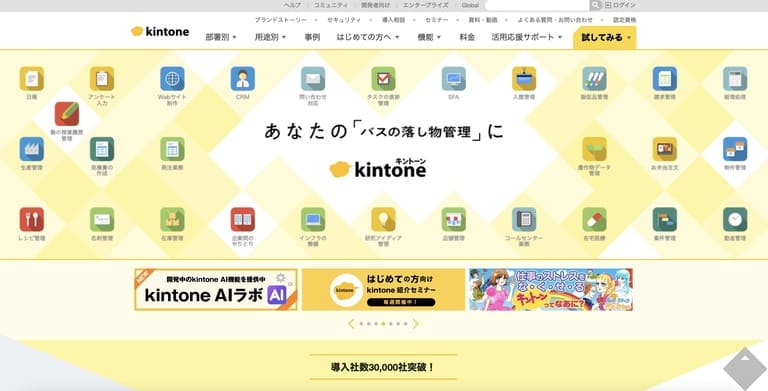Click the scroll-to-top diamond button
Screen dimensions: 768x391
coord(745,369)
